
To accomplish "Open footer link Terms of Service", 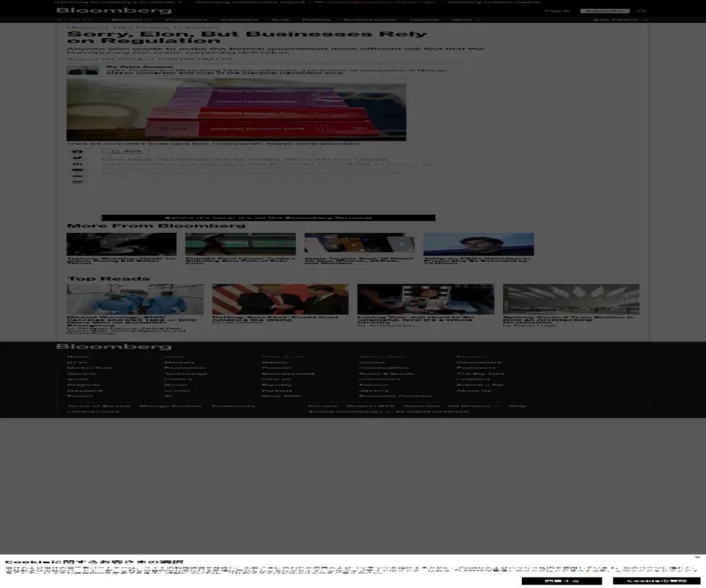I will 99,406.
